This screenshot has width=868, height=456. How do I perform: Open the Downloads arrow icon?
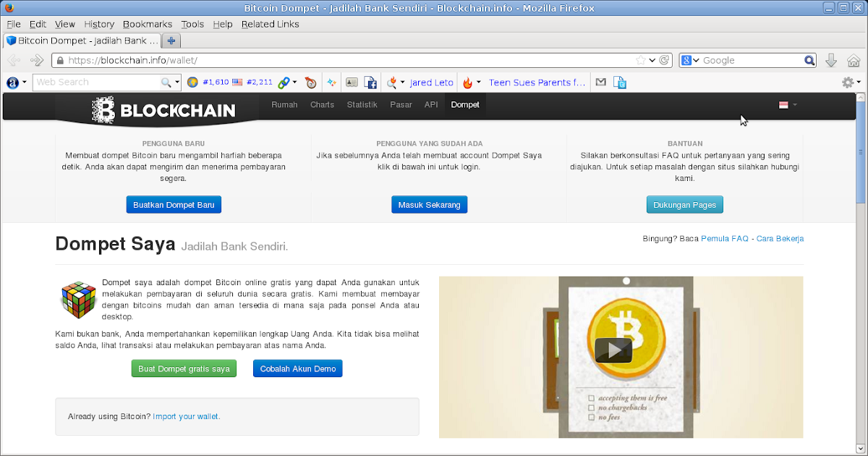831,60
